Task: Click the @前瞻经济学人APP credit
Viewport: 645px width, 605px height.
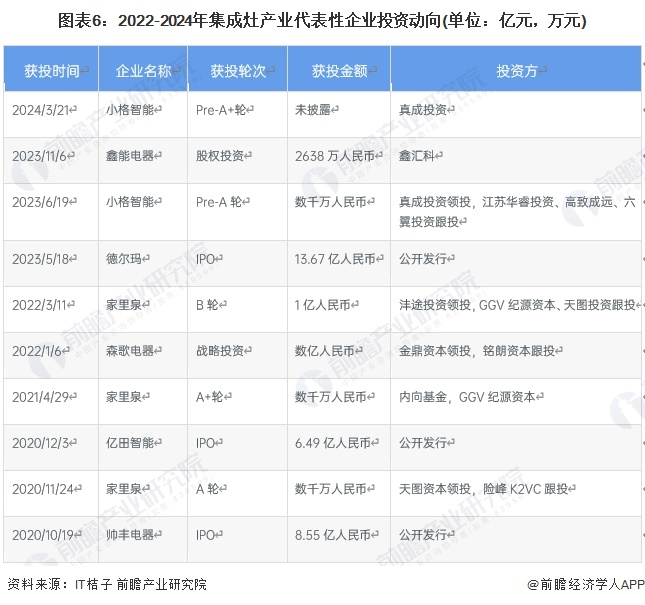Action: [x=586, y=584]
